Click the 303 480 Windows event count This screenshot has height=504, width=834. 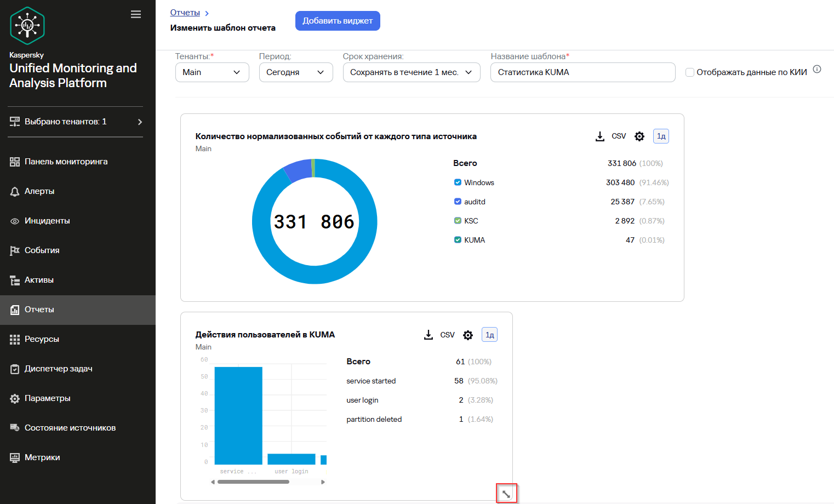point(620,182)
